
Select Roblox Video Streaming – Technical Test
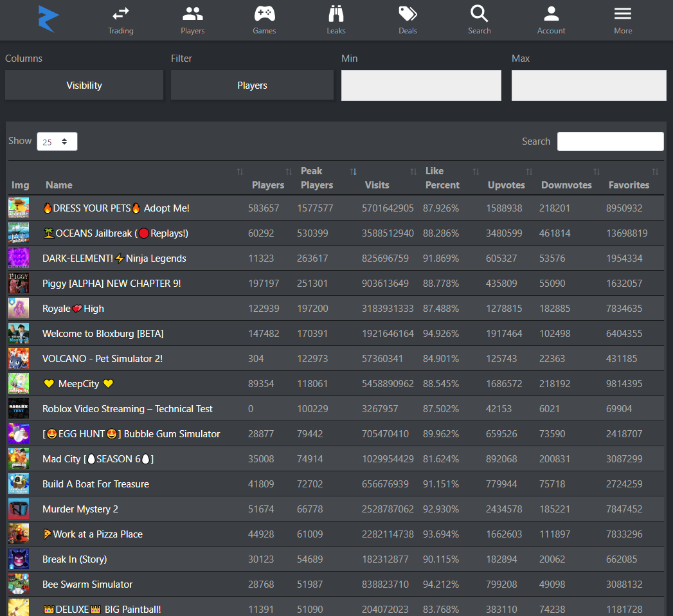[x=127, y=409]
